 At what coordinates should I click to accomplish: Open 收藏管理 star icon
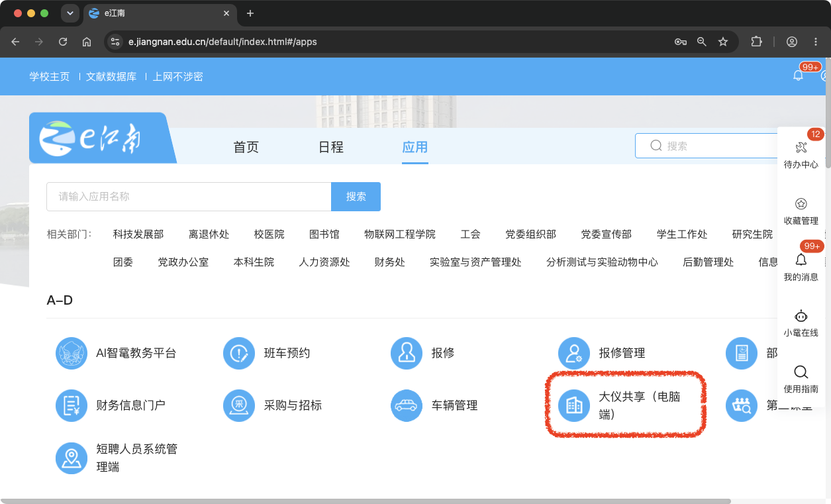tap(801, 211)
